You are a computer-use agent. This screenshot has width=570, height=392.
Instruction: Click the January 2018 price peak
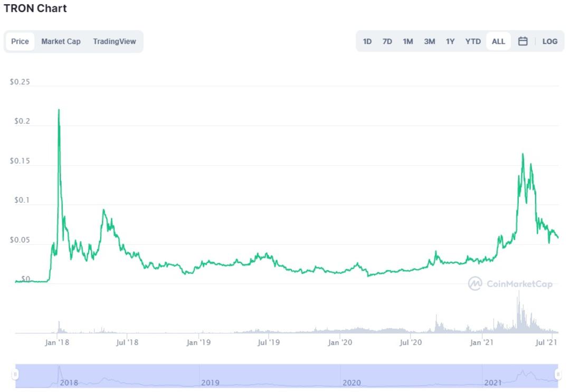(x=59, y=110)
